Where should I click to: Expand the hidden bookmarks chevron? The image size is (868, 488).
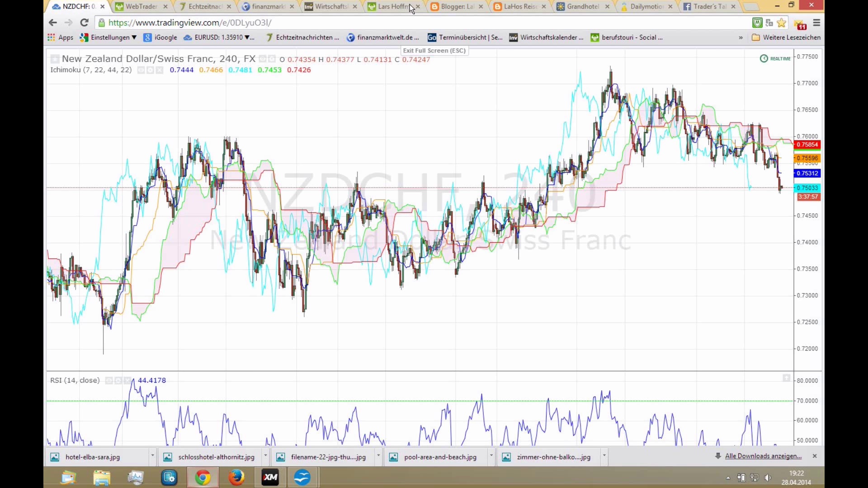tap(741, 38)
